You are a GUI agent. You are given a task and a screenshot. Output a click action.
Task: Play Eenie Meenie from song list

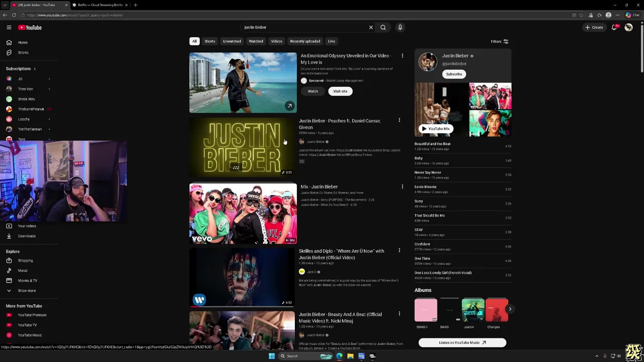[463, 189]
